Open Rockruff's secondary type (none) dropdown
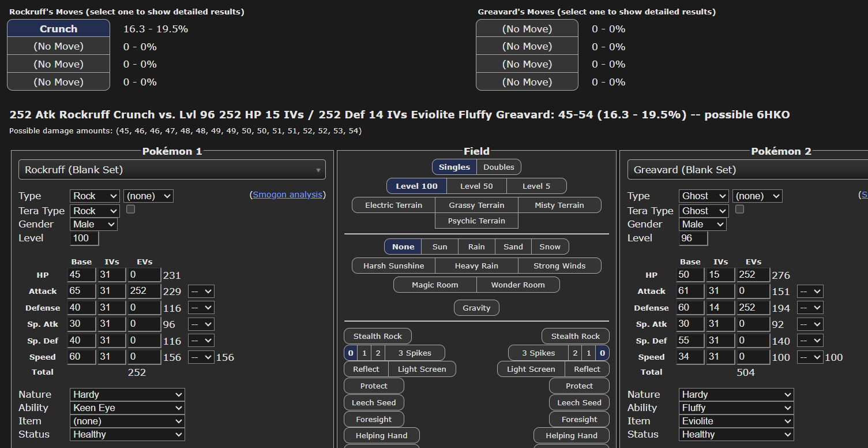This screenshot has width=868, height=448. click(x=148, y=196)
